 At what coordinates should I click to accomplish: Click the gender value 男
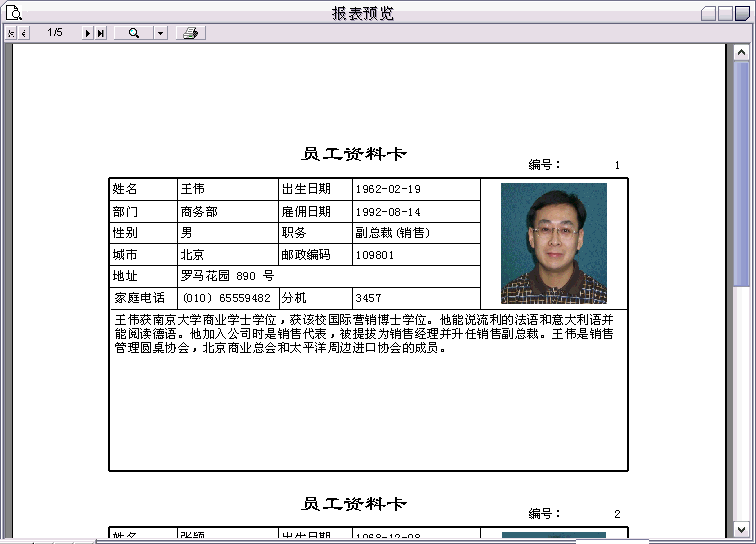[187, 233]
